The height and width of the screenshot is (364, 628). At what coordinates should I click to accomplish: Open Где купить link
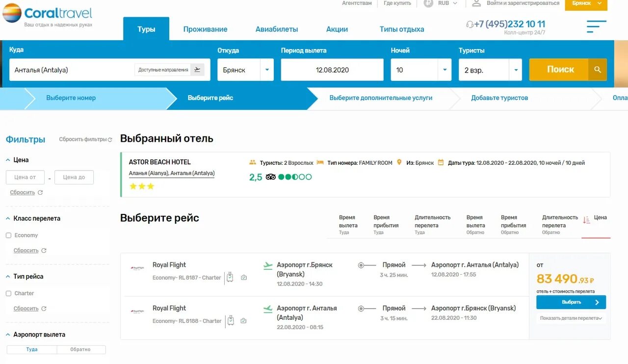397,3
